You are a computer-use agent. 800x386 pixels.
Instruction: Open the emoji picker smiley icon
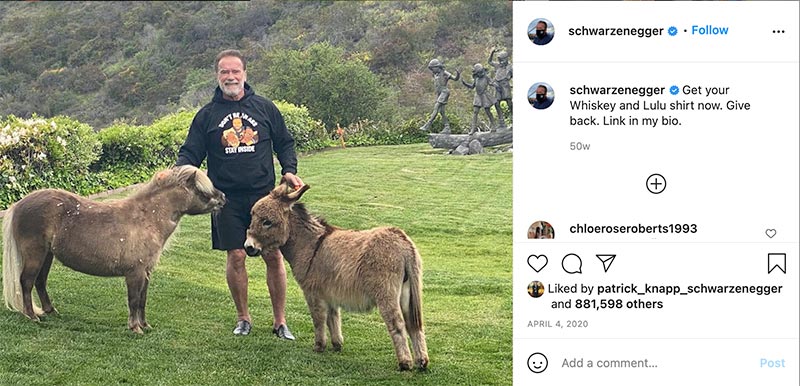(537, 363)
